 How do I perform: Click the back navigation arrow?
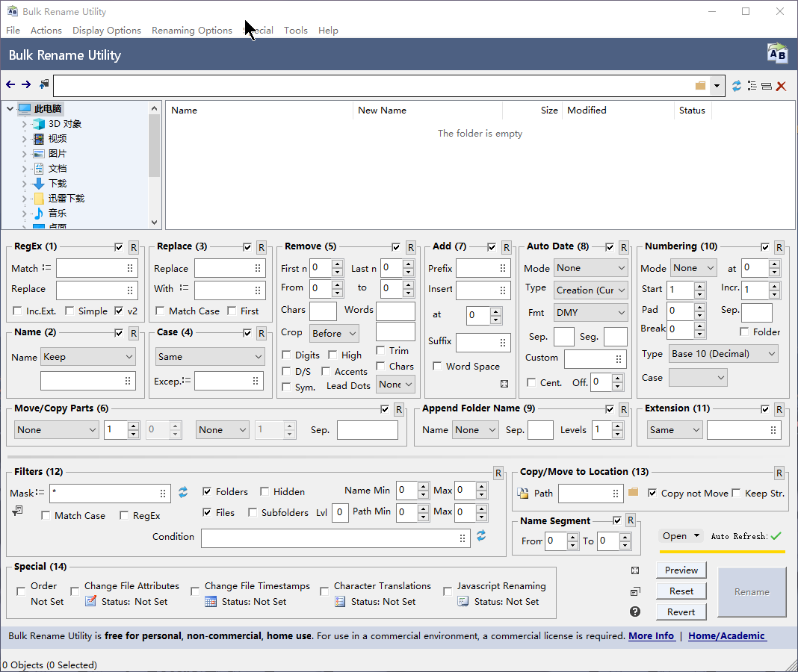10,84
